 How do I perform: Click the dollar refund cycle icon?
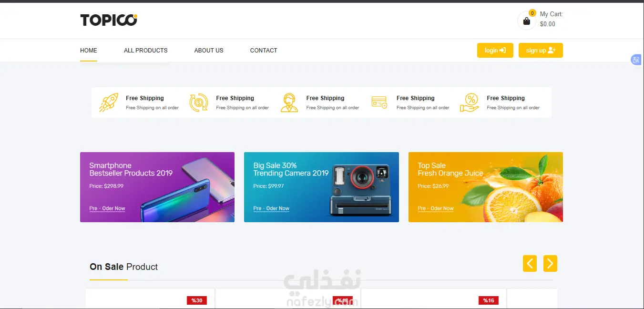tap(199, 103)
